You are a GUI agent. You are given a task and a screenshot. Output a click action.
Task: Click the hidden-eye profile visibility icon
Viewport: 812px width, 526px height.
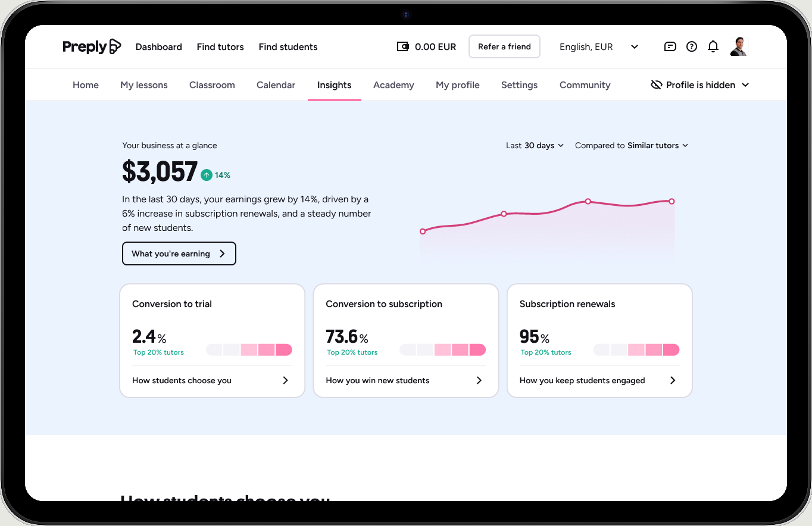(657, 85)
